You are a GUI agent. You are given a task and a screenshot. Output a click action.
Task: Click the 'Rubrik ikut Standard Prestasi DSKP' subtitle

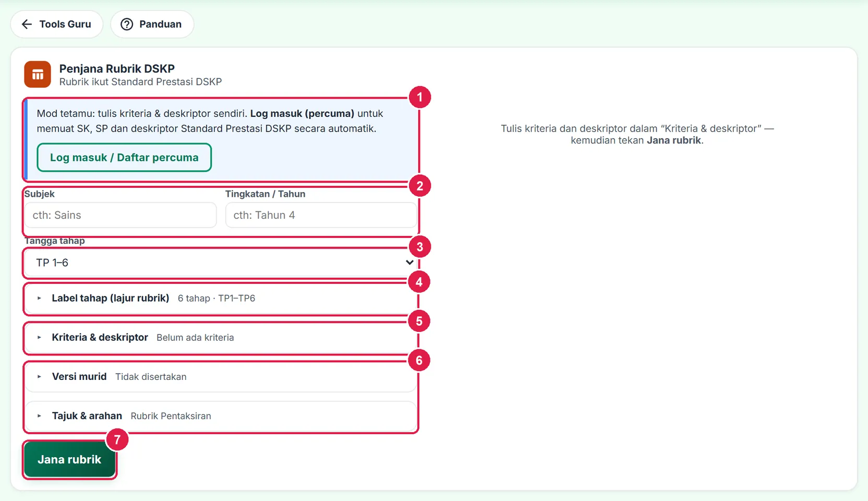(x=140, y=82)
